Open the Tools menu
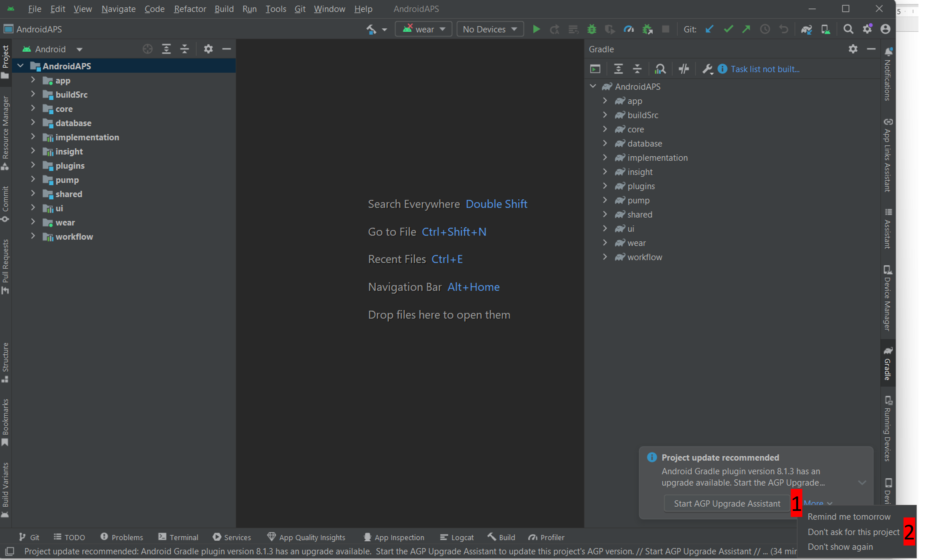The image size is (929, 560). click(276, 9)
